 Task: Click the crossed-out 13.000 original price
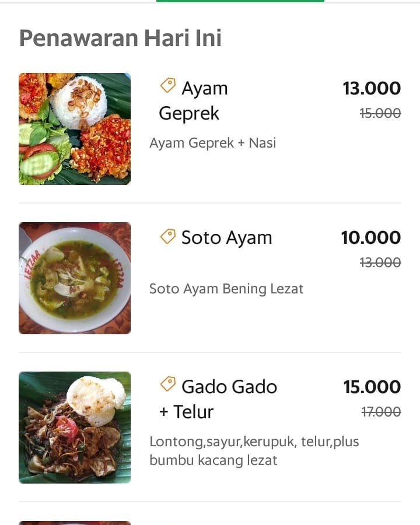[380, 263]
